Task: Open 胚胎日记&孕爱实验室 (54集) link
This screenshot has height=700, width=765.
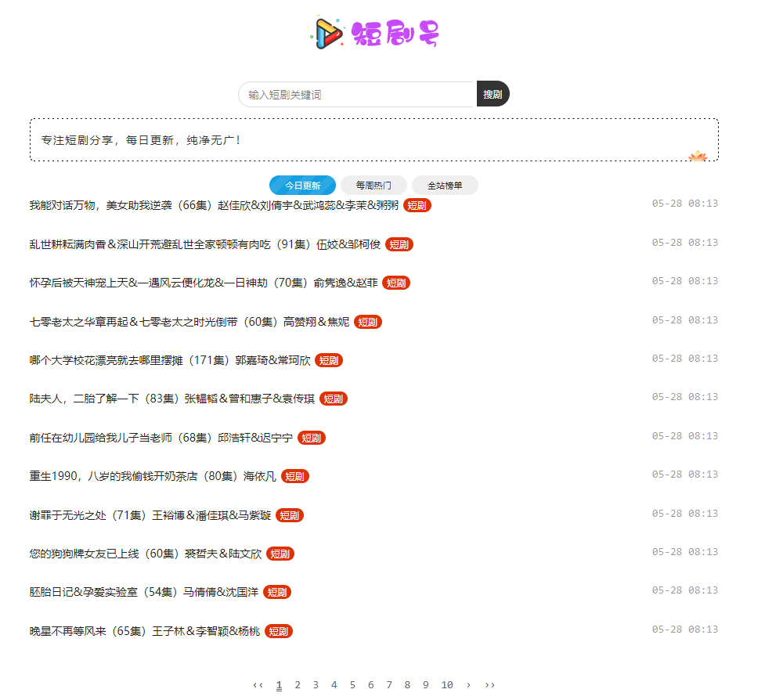Action: point(144,592)
